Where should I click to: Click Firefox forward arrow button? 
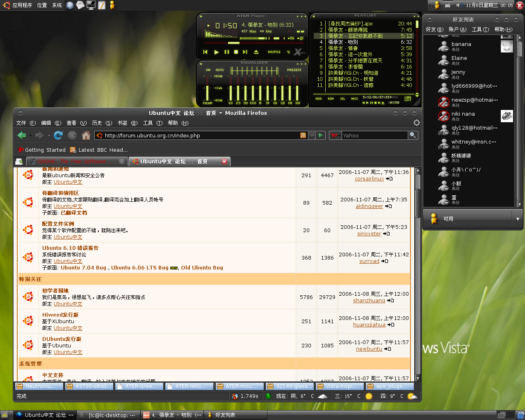39,135
